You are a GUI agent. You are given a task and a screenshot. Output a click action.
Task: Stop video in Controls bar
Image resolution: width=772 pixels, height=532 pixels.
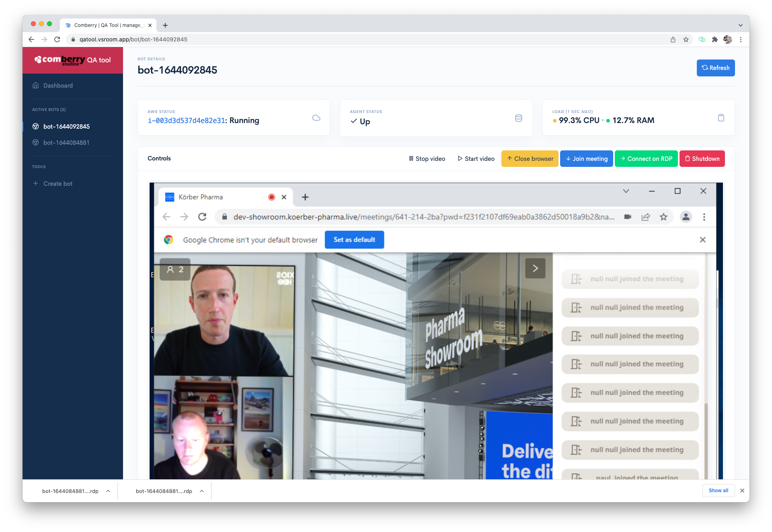(427, 159)
